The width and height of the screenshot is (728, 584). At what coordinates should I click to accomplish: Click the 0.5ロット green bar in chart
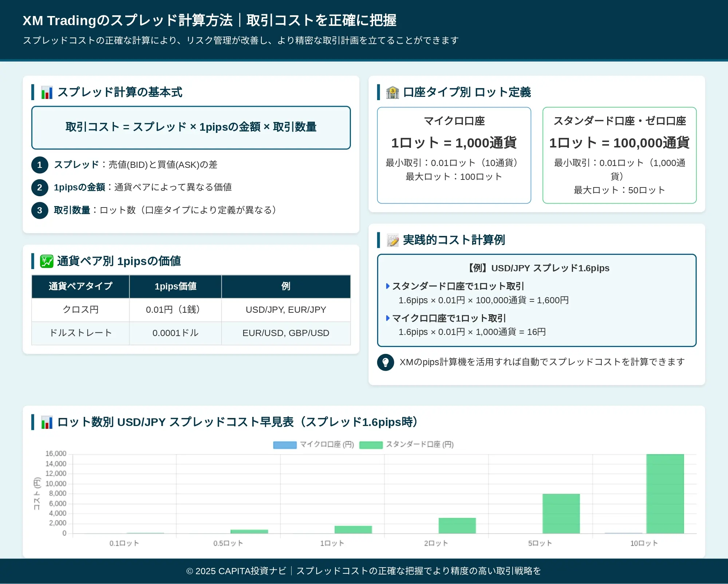pyautogui.click(x=249, y=532)
